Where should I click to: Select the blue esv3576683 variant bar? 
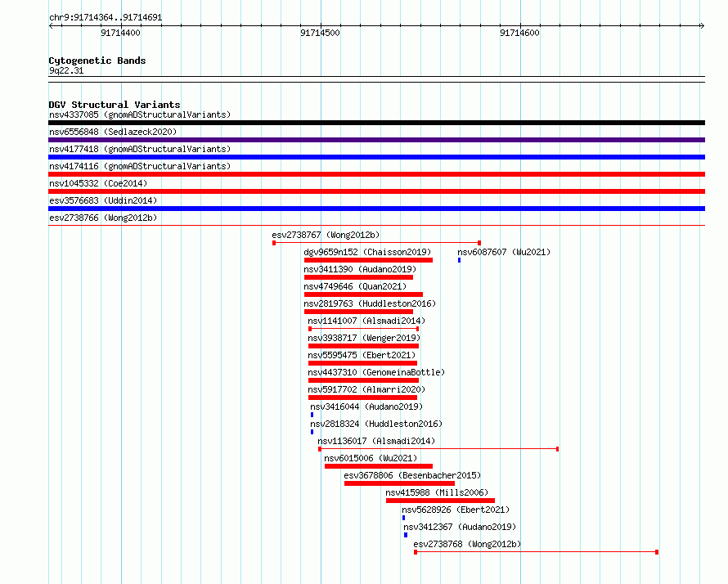click(x=376, y=209)
